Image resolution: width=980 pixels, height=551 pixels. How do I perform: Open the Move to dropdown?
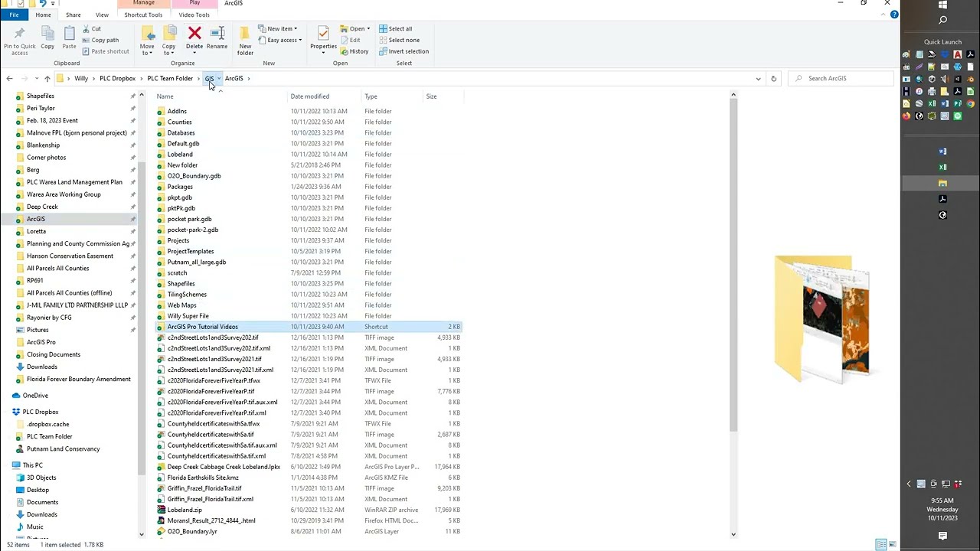coord(147,40)
